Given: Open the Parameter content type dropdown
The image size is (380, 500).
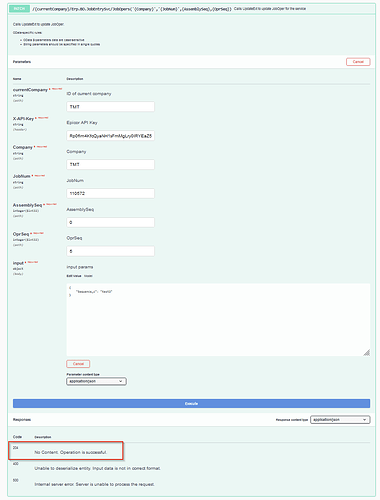Looking at the screenshot, I should pyautogui.click(x=96, y=381).
